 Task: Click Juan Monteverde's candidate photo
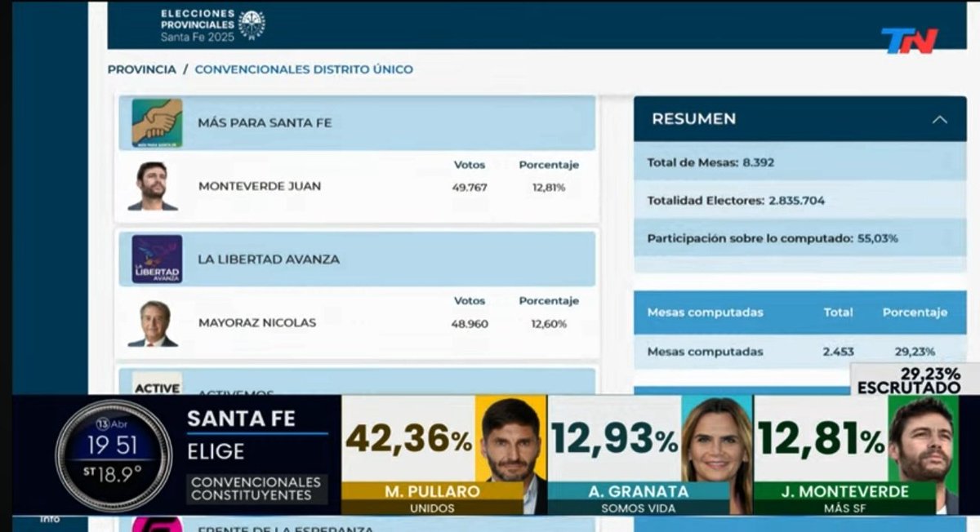pos(153,185)
